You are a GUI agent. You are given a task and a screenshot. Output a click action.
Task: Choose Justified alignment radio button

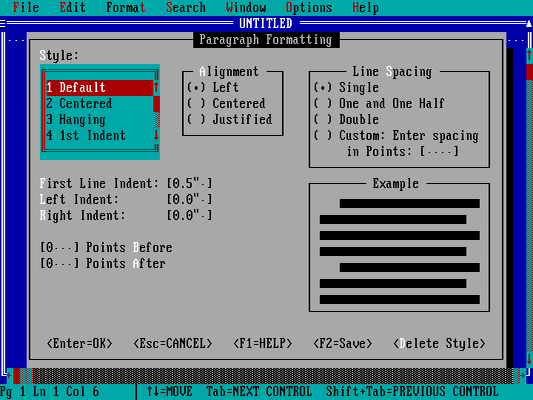pyautogui.click(x=230, y=119)
